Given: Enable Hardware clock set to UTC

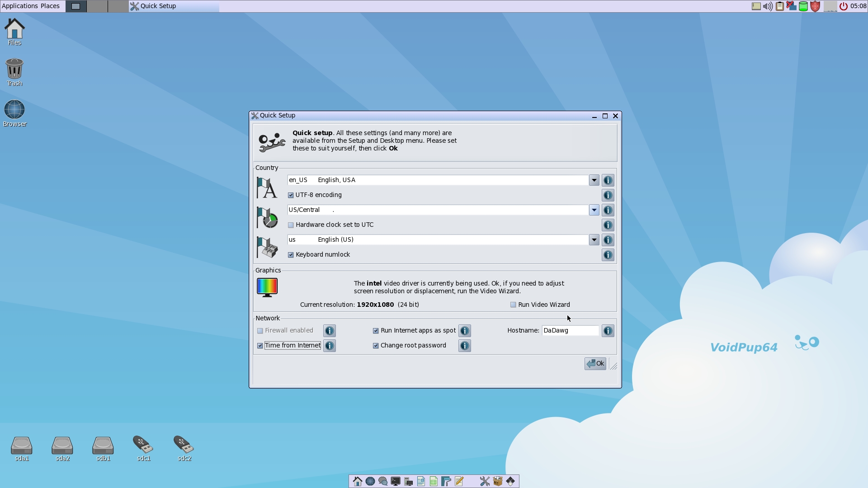Looking at the screenshot, I should tap(291, 225).
